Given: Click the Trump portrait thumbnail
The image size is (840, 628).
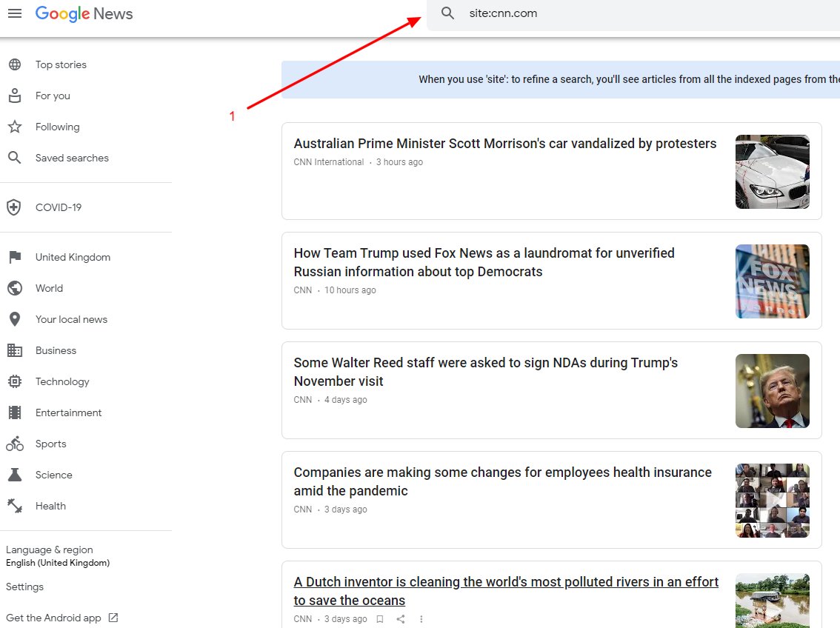Looking at the screenshot, I should [x=772, y=391].
